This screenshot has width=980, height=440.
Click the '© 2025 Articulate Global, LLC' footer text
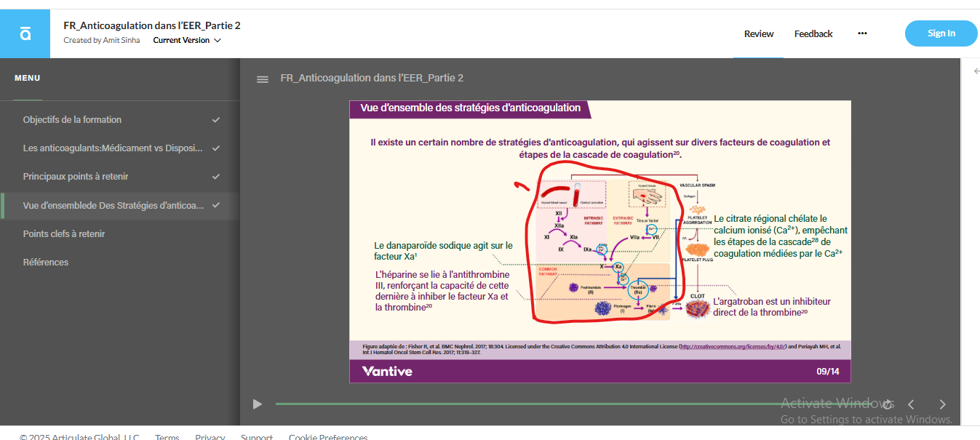click(x=79, y=437)
